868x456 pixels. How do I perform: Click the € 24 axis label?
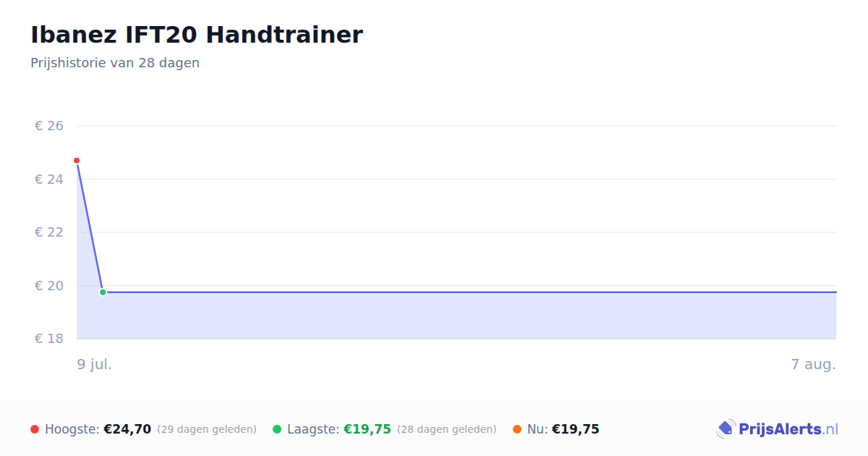(49, 179)
